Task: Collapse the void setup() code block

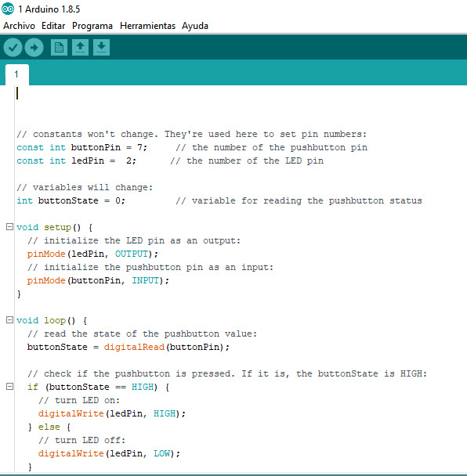Action: tap(9, 227)
